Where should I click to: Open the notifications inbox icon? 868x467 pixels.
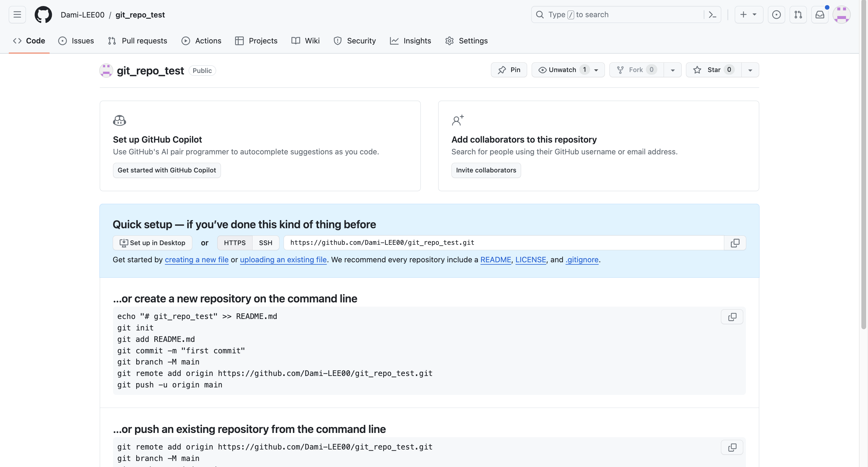coord(820,14)
